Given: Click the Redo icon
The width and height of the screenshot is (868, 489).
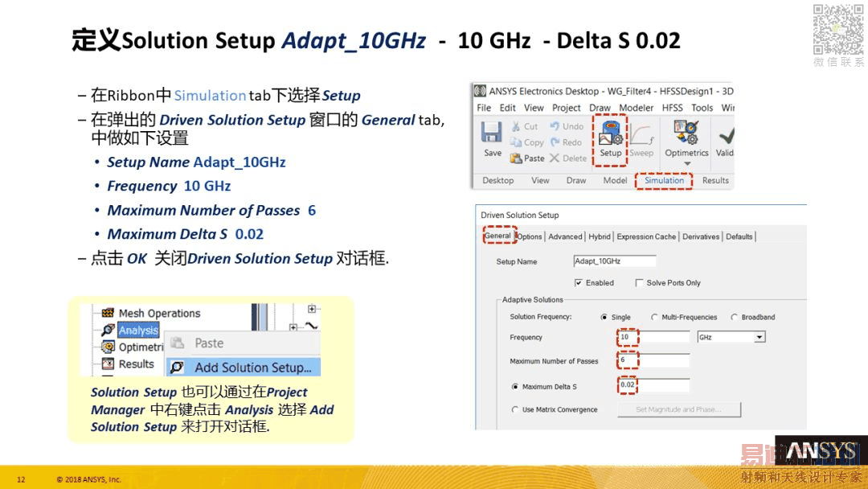Looking at the screenshot, I should 555,142.
